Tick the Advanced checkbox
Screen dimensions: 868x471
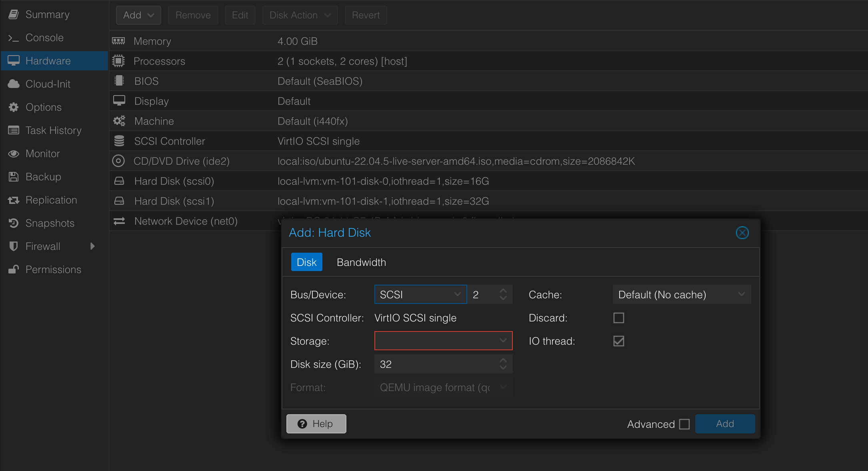point(684,424)
